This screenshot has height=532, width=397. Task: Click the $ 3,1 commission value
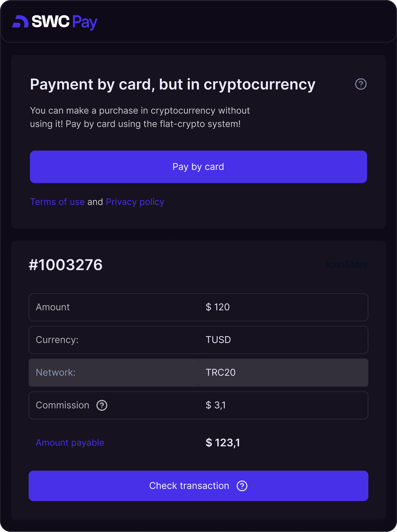(215, 405)
